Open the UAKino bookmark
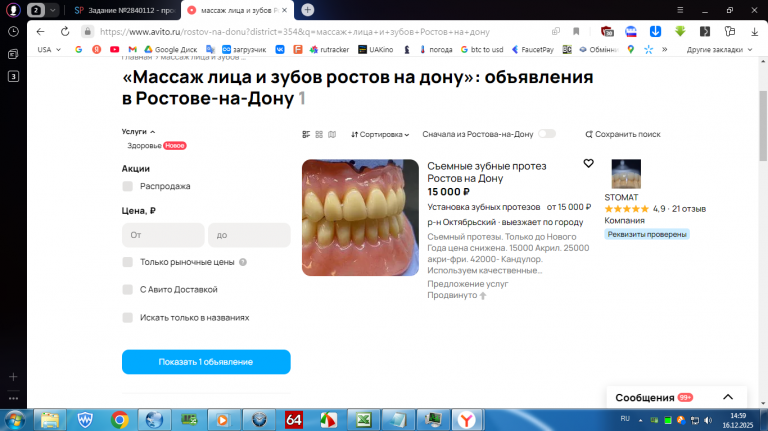The width and height of the screenshot is (768, 431). 376,49
